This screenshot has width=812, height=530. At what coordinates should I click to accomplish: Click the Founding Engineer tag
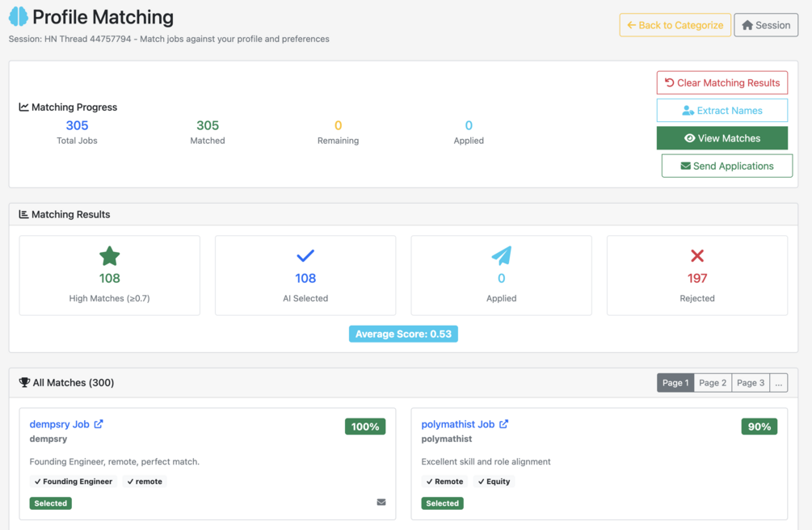coord(73,482)
